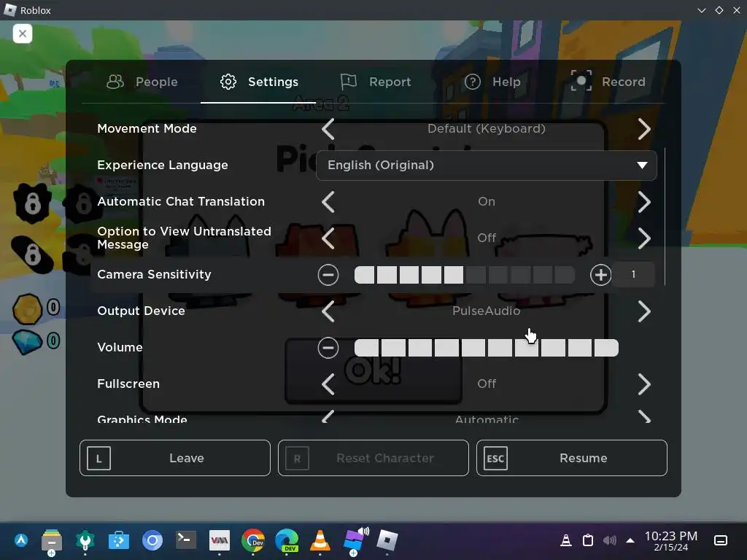Switch Automatic Chat Translation using right arrow
Viewport: 747px width, 560px height.
click(644, 202)
